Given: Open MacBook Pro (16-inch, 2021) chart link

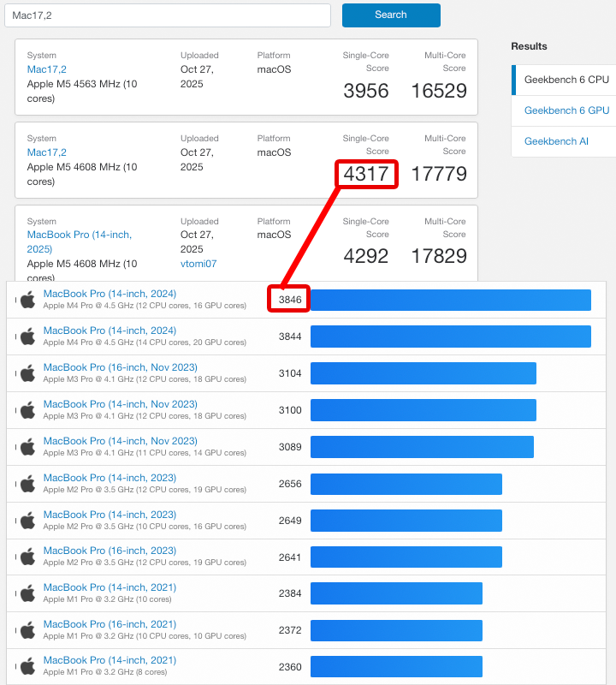Looking at the screenshot, I should pyautogui.click(x=110, y=624).
